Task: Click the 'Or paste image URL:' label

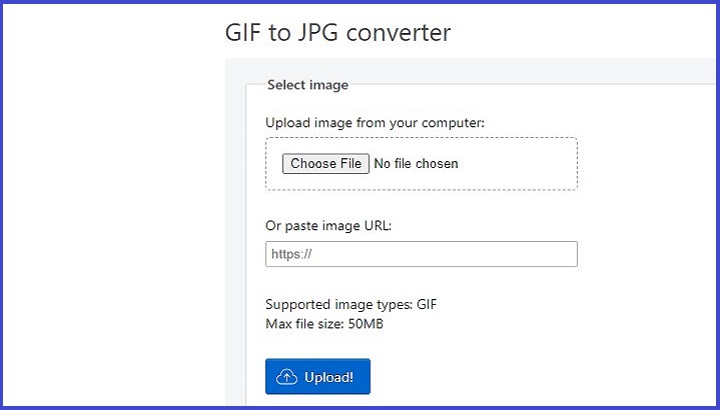Action: pyautogui.click(x=328, y=226)
